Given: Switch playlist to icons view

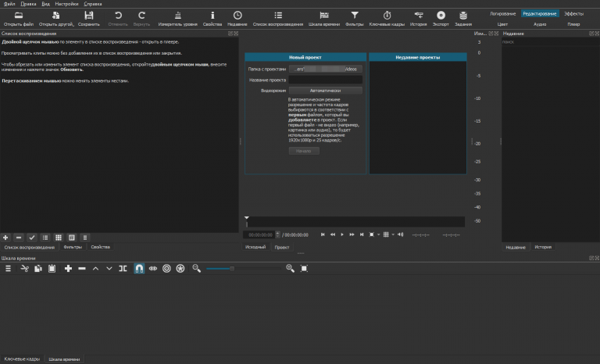Looking at the screenshot, I should coord(72,237).
